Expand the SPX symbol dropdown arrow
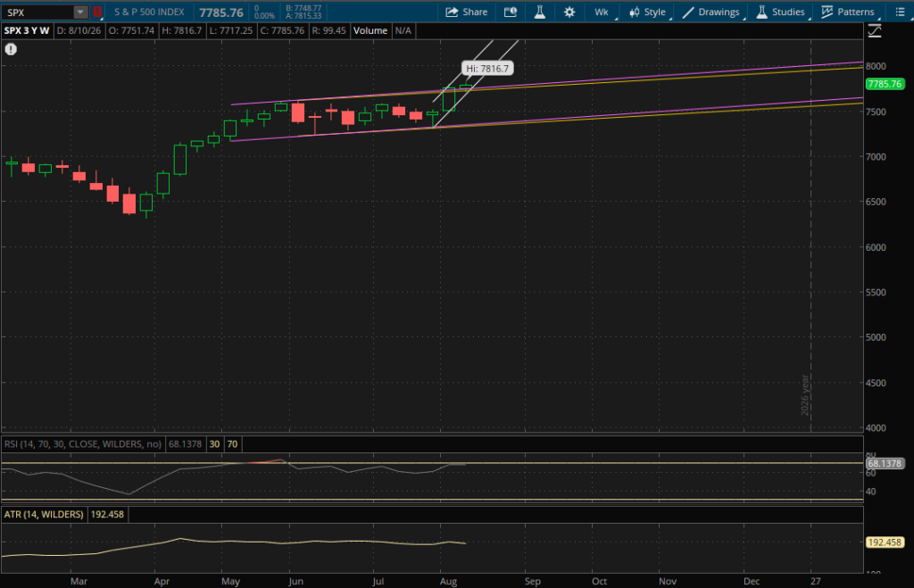Viewport: 914px width, 588px height. pos(81,12)
